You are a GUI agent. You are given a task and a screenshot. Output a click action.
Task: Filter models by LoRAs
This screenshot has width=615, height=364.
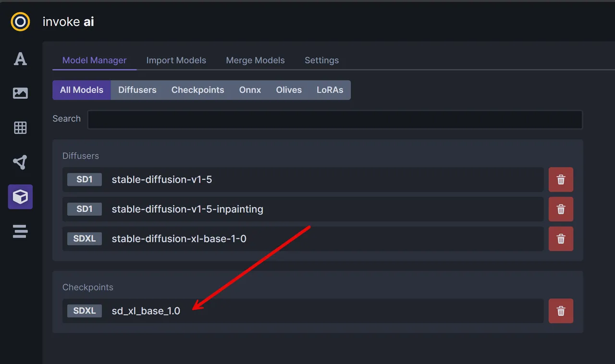pyautogui.click(x=330, y=90)
